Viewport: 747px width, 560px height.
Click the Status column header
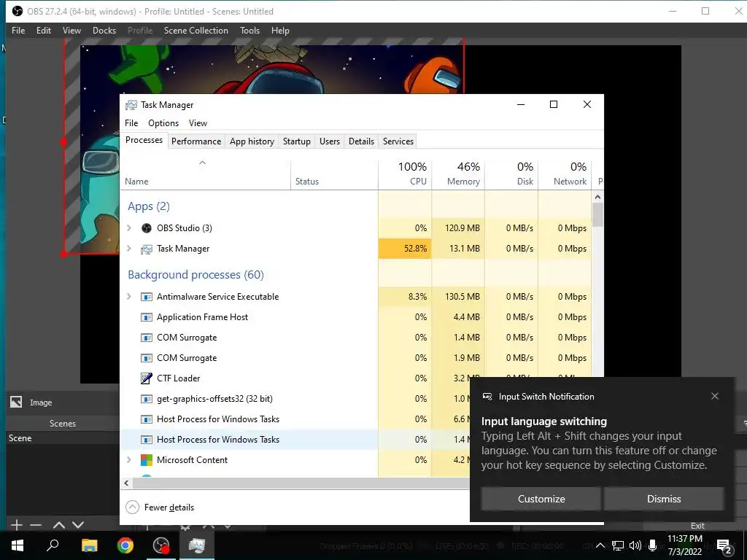tap(334, 174)
